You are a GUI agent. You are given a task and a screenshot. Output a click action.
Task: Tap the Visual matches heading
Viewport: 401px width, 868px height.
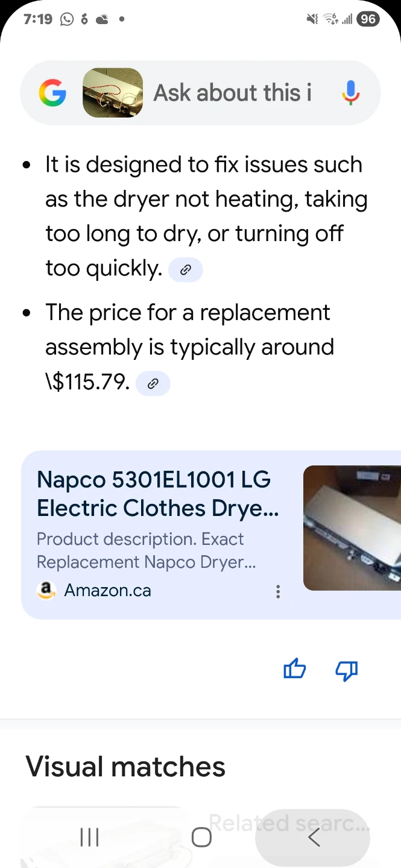[x=125, y=767]
